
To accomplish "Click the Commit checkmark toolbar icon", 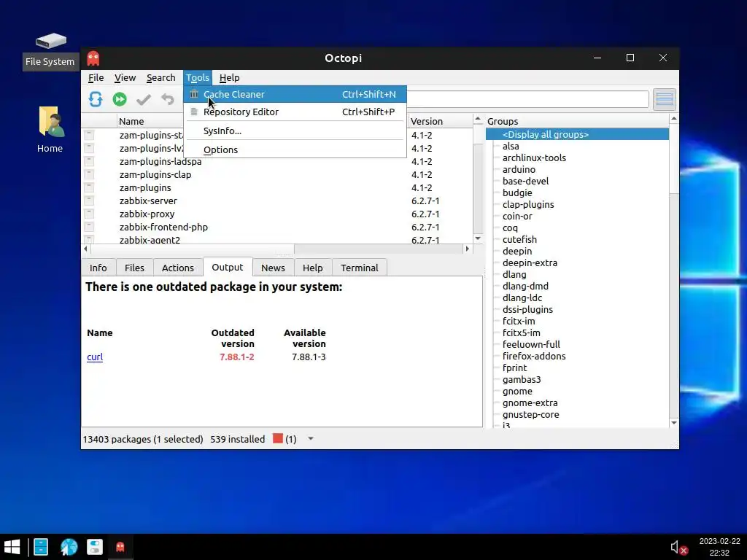I will [x=144, y=99].
